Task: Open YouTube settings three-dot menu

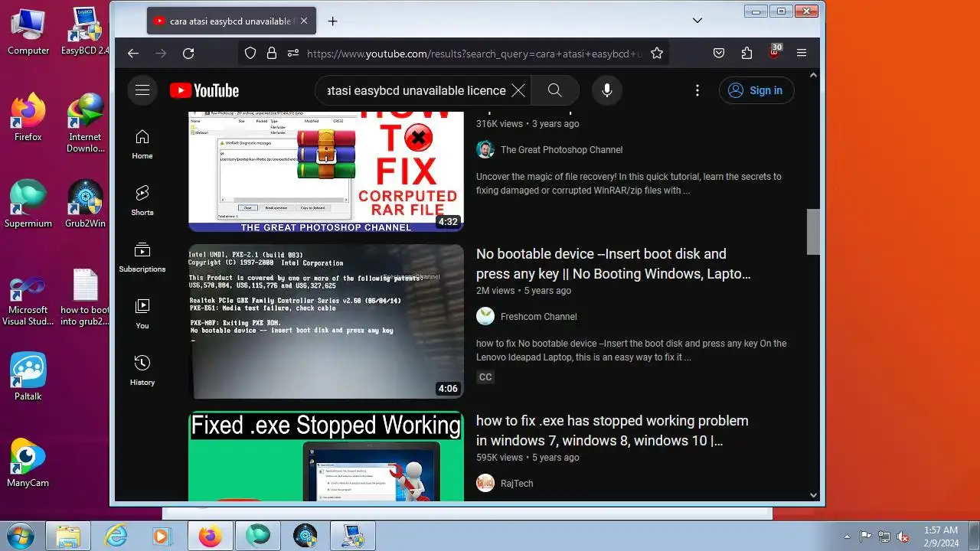Action: point(697,90)
